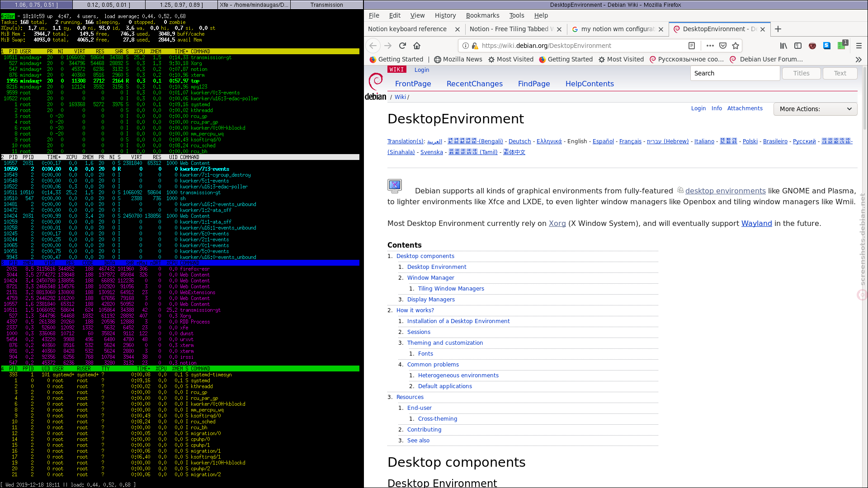Click the green extension icon with badge
This screenshot has width=868, height=488.
842,45
